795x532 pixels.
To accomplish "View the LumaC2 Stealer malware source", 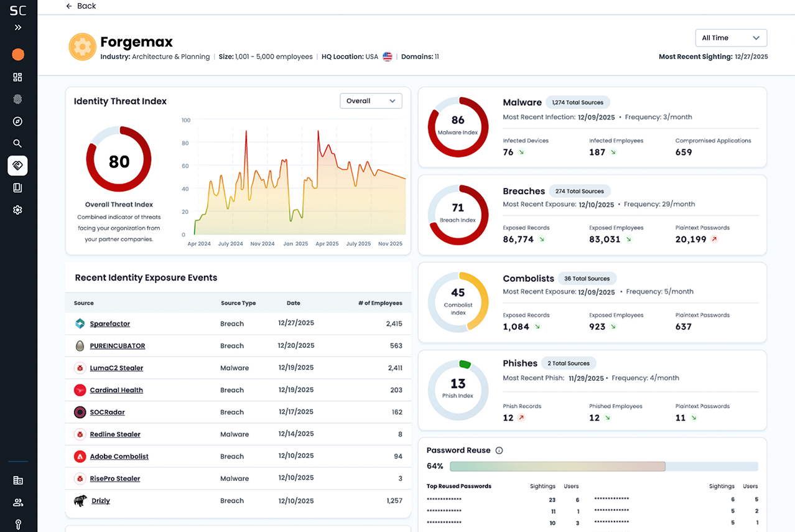I will [x=115, y=368].
